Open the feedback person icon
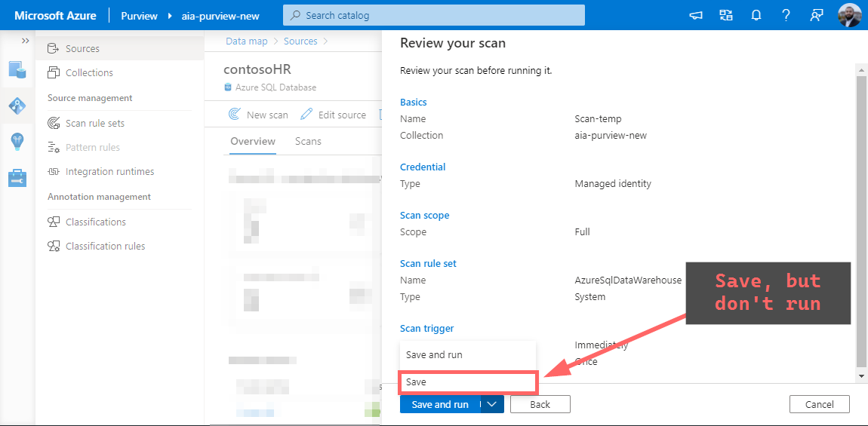Viewport: 868px width, 426px height. tap(816, 16)
